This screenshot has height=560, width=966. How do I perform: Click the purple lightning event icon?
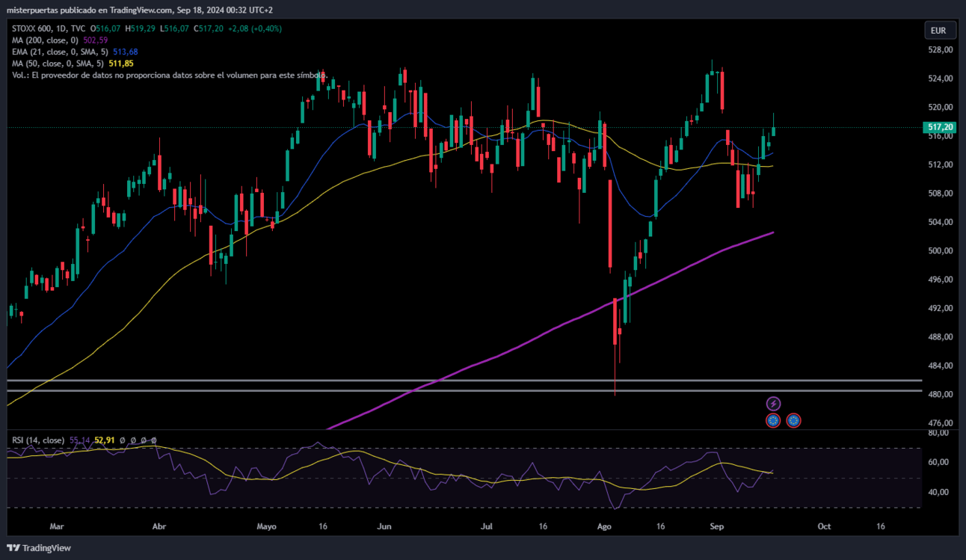774,404
